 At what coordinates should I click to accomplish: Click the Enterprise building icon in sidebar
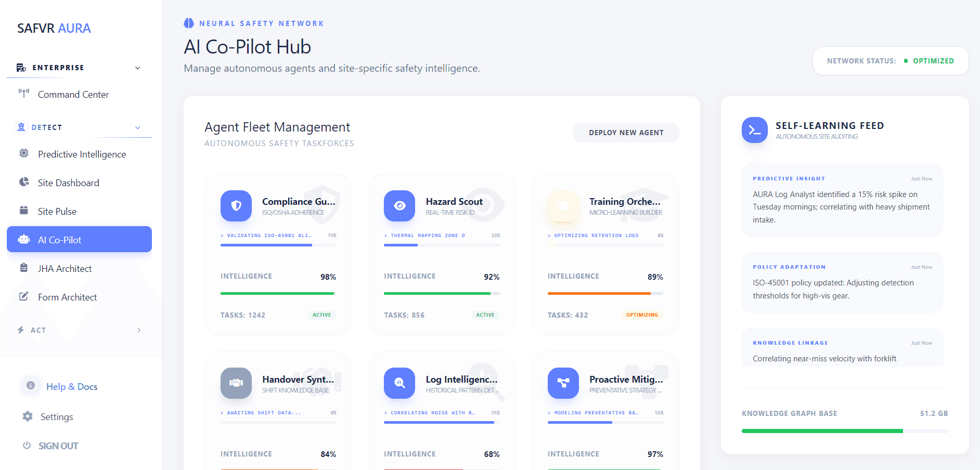coord(21,68)
